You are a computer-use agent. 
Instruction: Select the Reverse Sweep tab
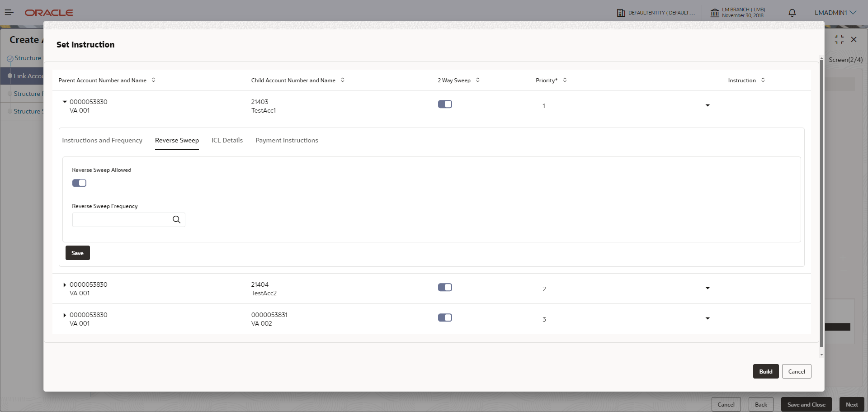(177, 141)
